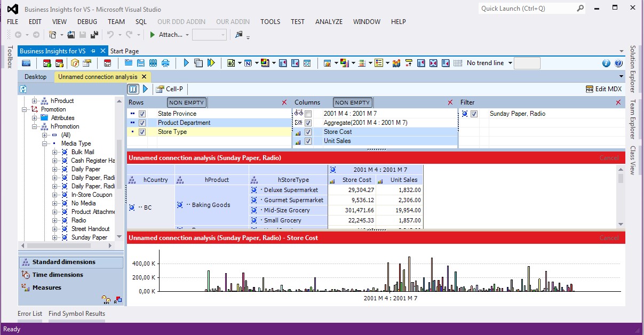Click the first blue screen toolbar icon
644x335 pixels.
[x=26, y=63]
